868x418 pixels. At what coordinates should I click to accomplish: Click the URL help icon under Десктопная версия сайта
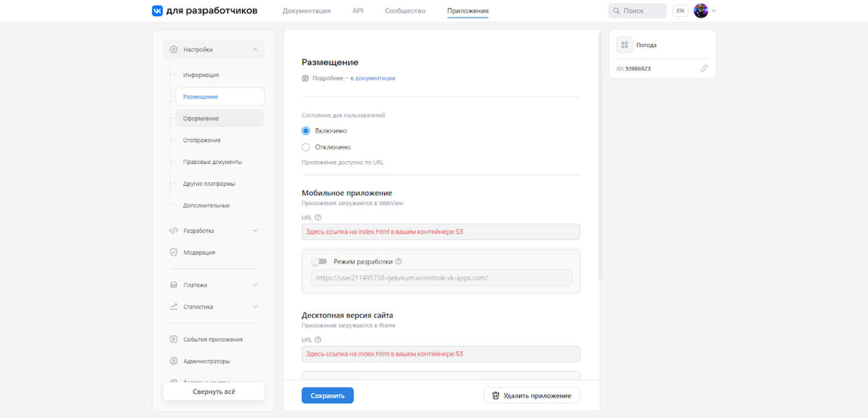click(318, 340)
